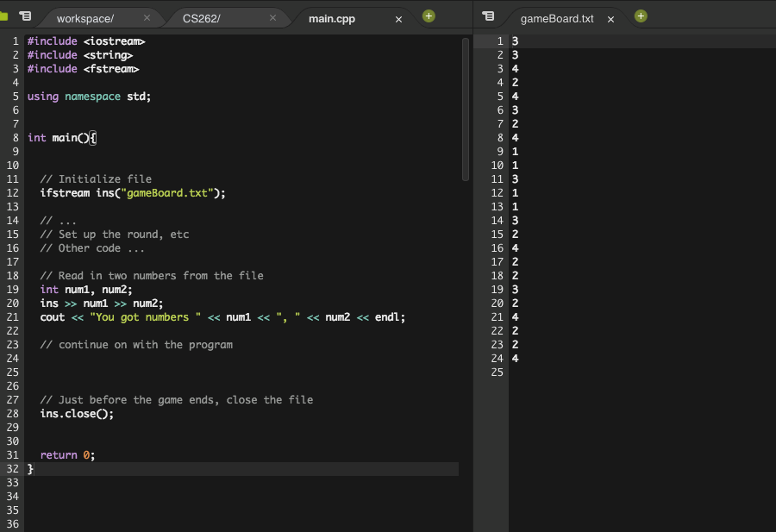
Task: Click the "#include <iostream>" line
Action: tap(86, 41)
